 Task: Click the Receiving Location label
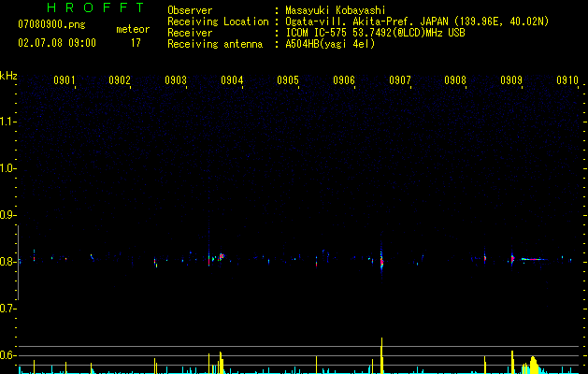tap(218, 22)
